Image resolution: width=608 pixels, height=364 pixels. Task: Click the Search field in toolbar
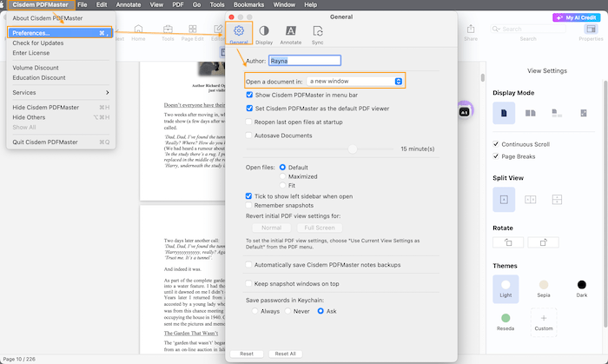tap(528, 29)
